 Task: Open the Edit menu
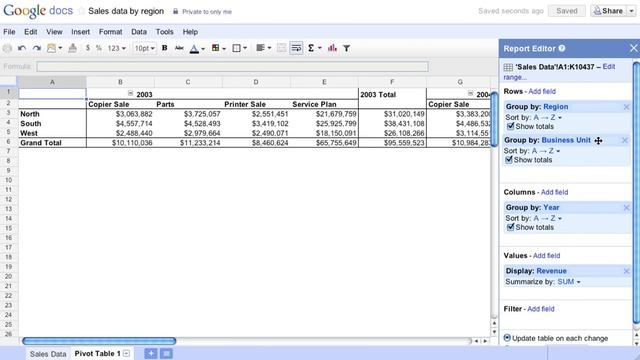tap(31, 32)
